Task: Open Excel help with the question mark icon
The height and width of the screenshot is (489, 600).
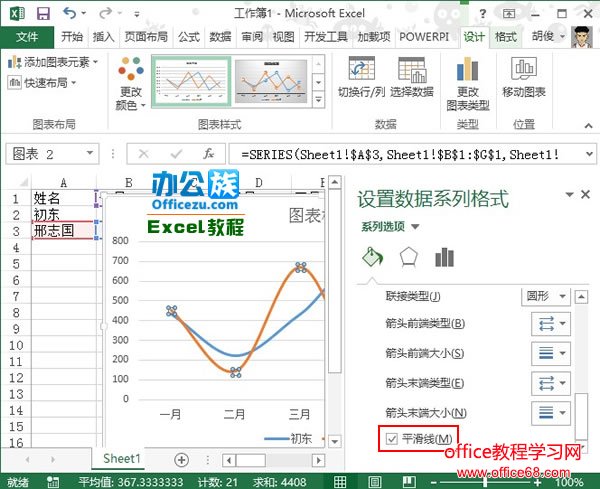Action: click(483, 14)
